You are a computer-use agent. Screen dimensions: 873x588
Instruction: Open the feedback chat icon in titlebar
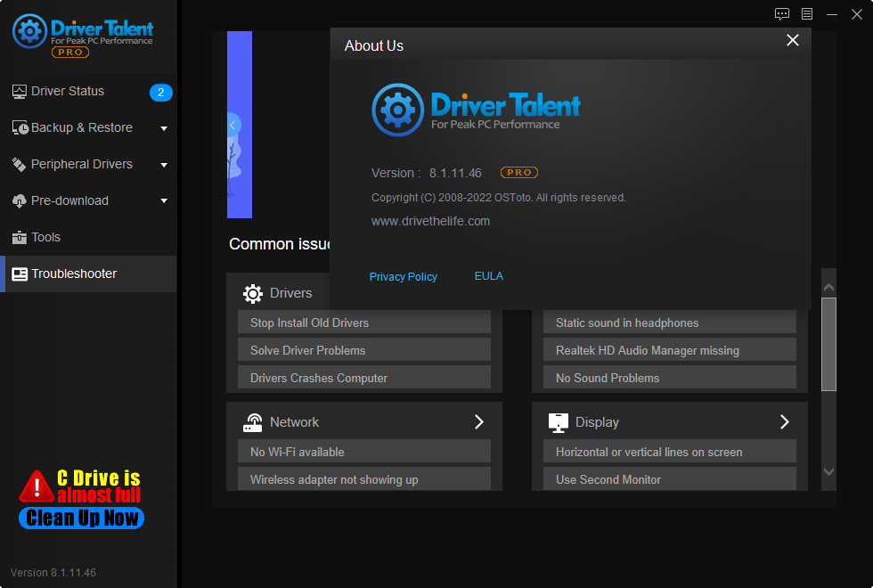point(782,14)
